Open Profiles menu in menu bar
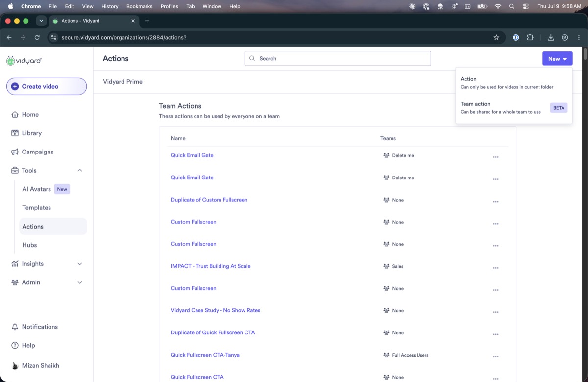The image size is (588, 382). pos(169,6)
